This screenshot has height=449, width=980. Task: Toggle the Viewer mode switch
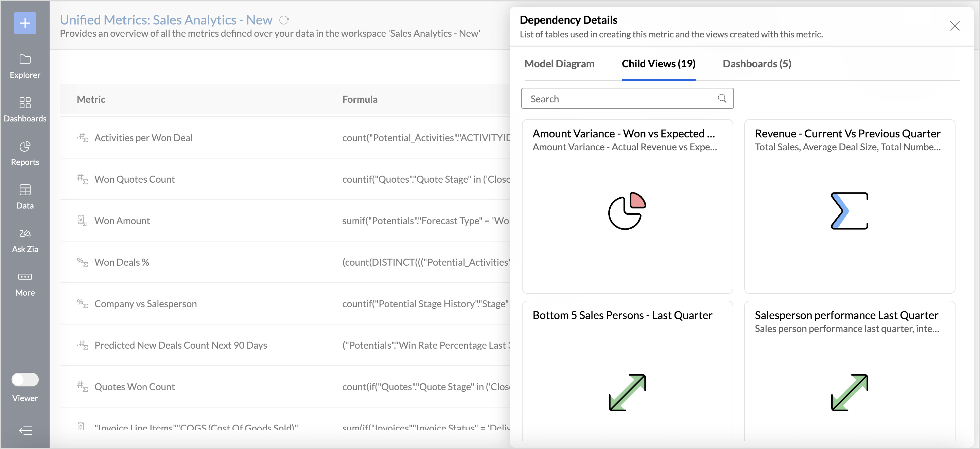pos(25,380)
